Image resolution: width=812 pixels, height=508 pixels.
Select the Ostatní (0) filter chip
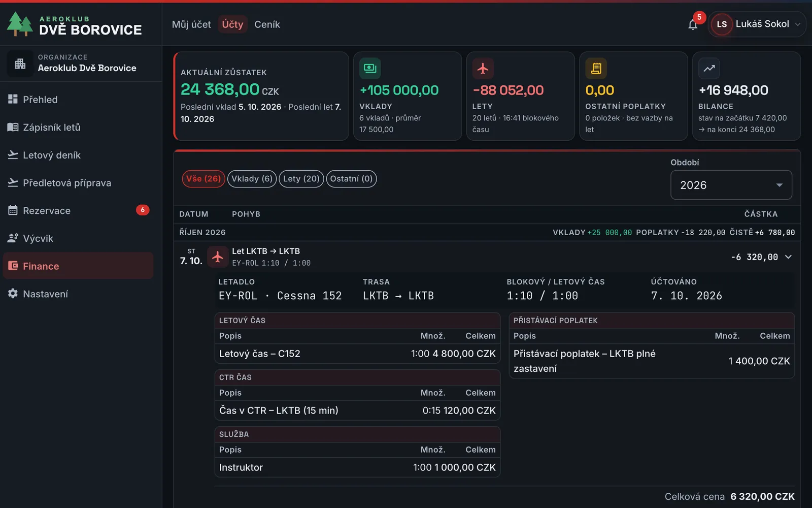(x=351, y=179)
